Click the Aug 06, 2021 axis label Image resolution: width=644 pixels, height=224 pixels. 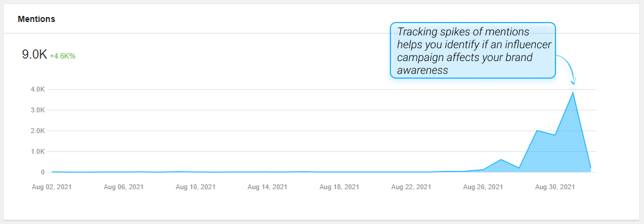click(x=123, y=187)
